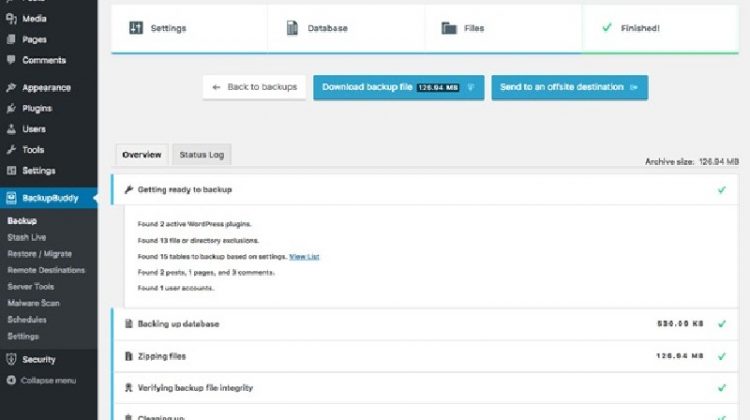Viewport: 750px width, 420px height.
Task: Click Back to backups button
Action: (254, 87)
